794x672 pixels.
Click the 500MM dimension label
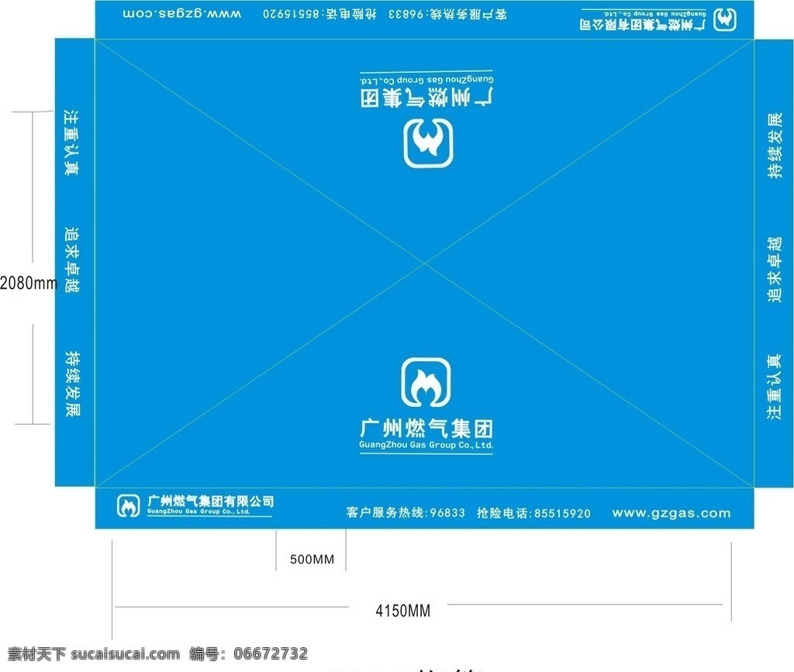click(312, 559)
